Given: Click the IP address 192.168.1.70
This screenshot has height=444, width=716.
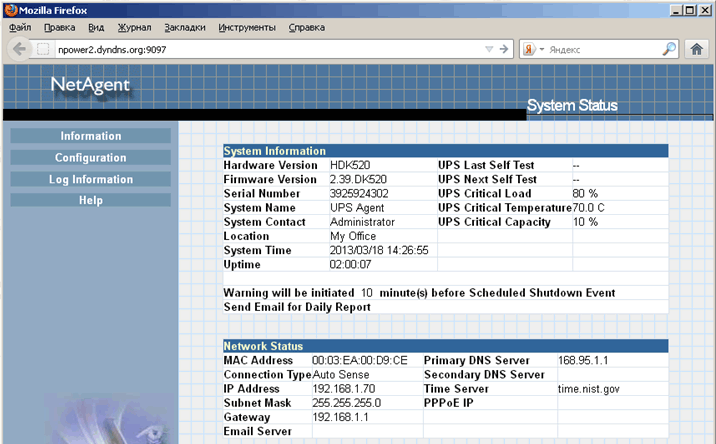Looking at the screenshot, I should click(344, 389).
